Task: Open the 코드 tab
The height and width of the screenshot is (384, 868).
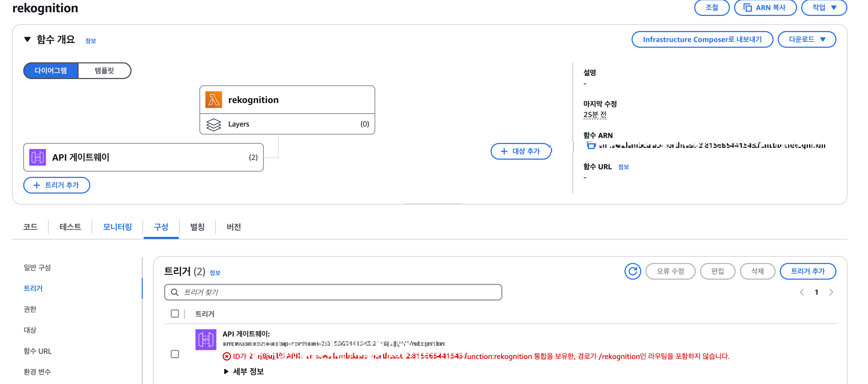Action: point(30,227)
